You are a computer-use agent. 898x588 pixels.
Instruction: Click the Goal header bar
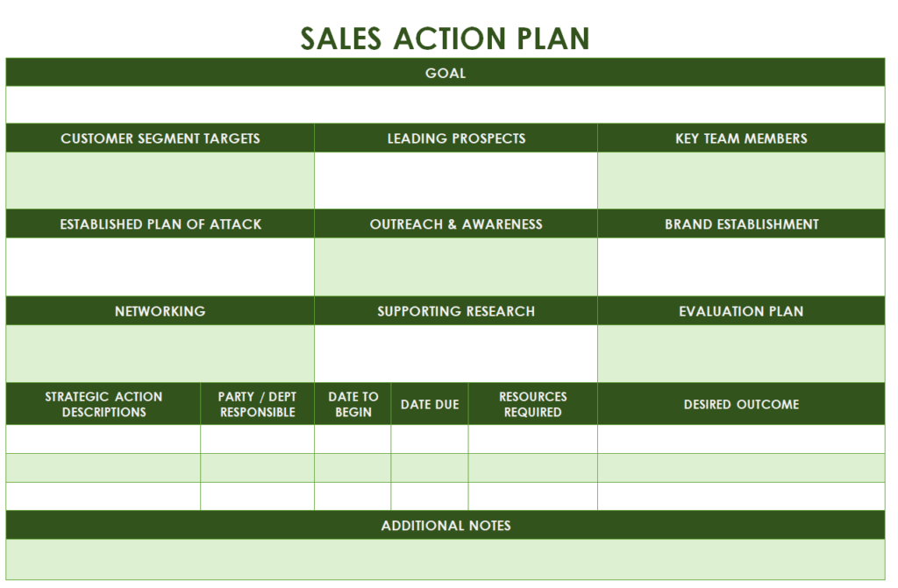[x=445, y=73]
